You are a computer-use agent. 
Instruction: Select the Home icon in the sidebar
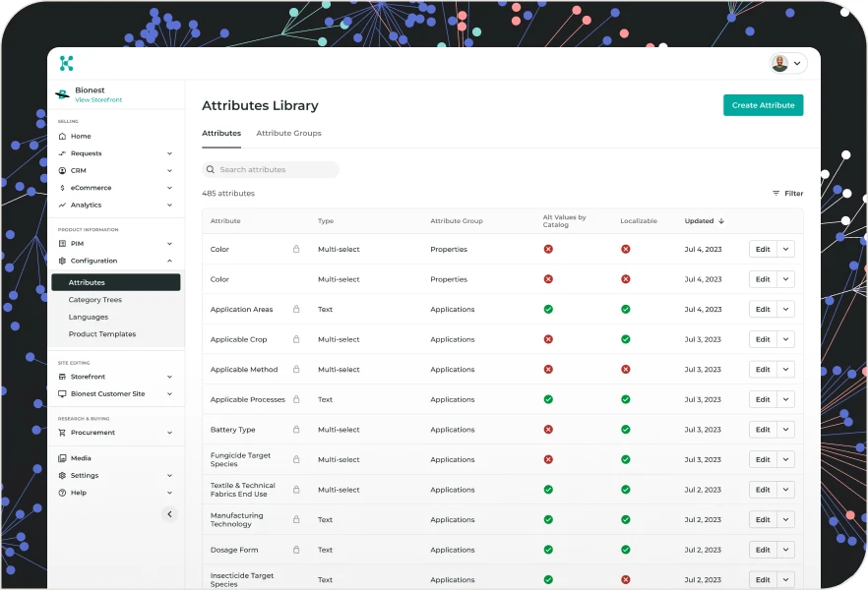click(63, 136)
